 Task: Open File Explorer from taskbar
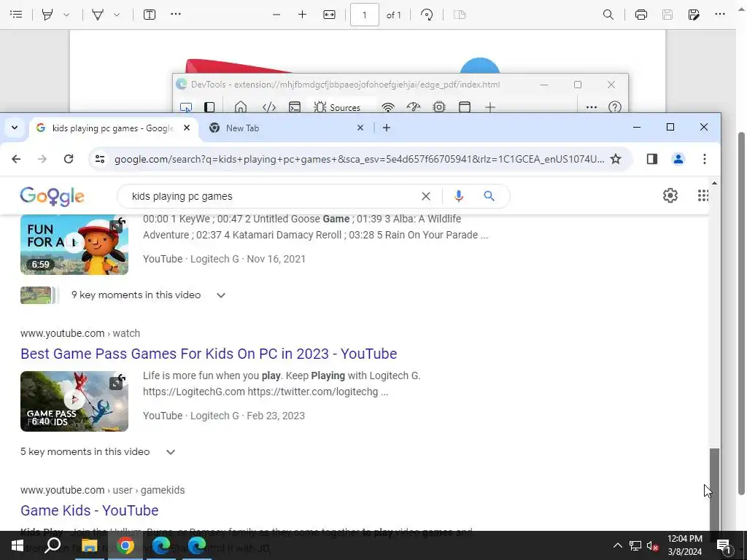tap(89, 545)
